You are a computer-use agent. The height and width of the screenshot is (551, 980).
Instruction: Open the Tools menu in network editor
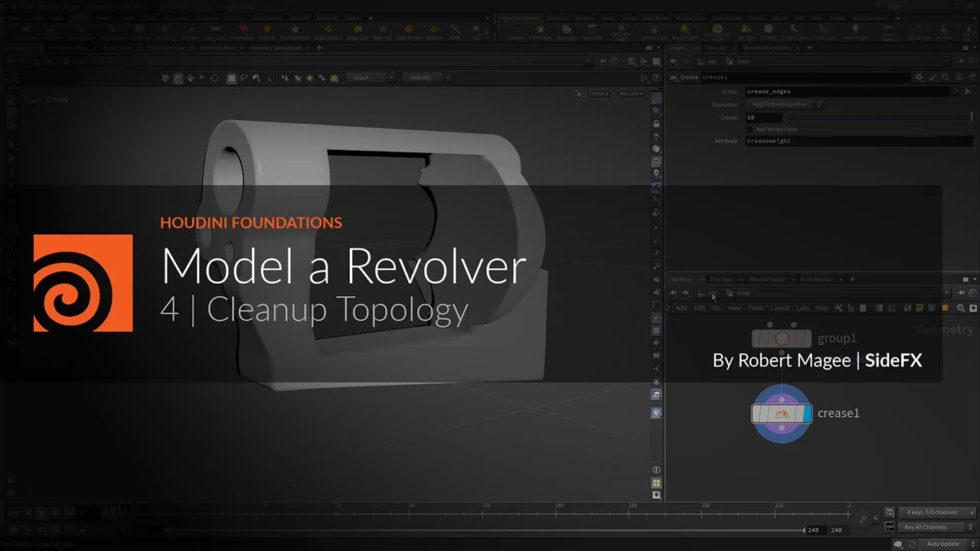(756, 308)
